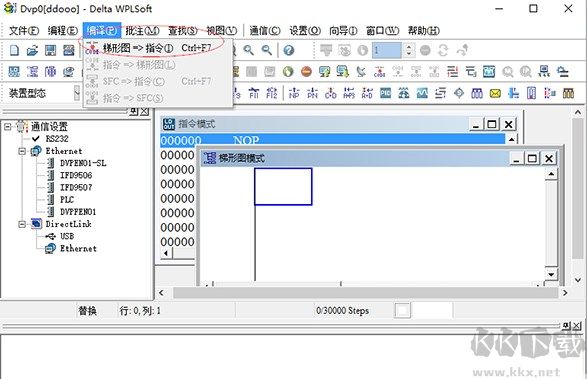Viewport: 587px width, 379px height.
Task: Click the diamond S symbol icon
Action: point(459,93)
